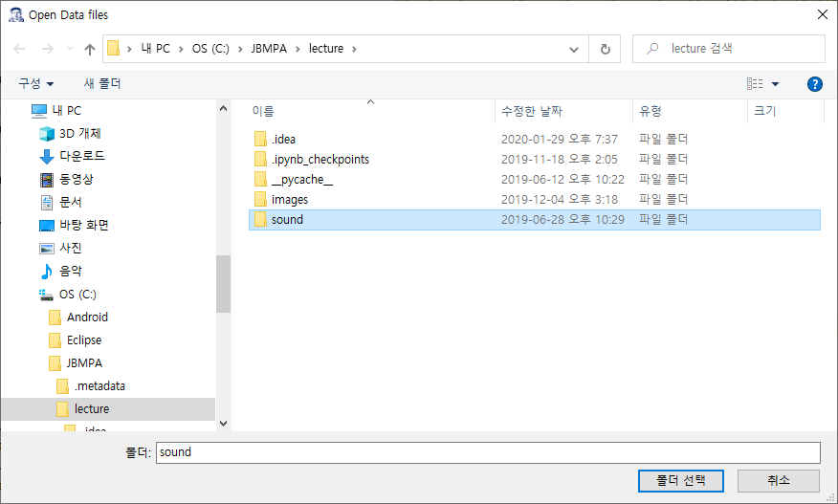Viewport: 838px width, 504px height.
Task: Click the 폴더 name input field
Action: [x=488, y=452]
